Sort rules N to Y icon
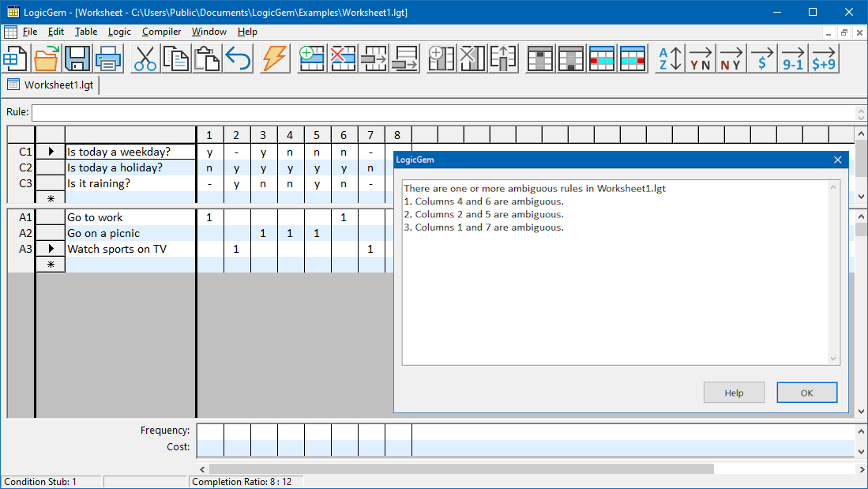The image size is (868, 489). 731,58
